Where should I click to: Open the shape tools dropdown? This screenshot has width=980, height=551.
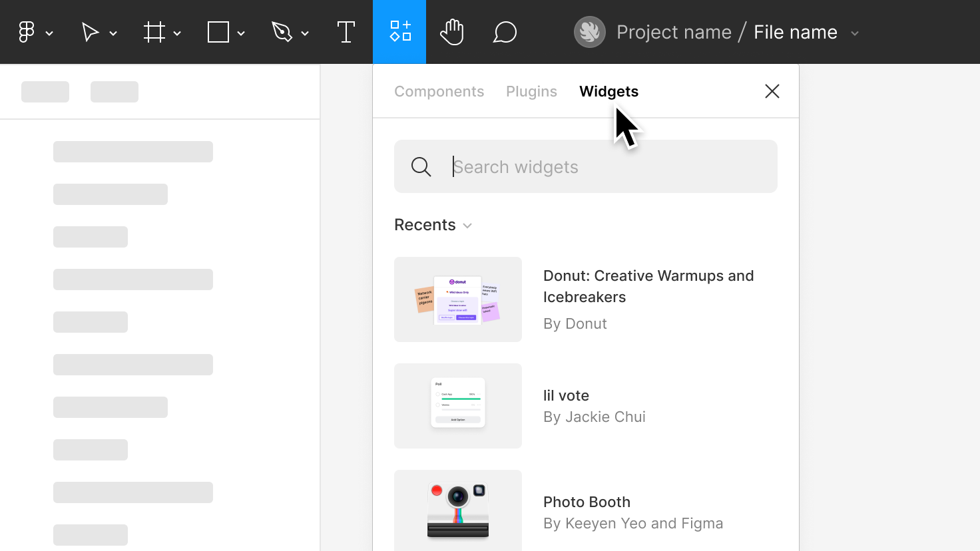(x=241, y=32)
